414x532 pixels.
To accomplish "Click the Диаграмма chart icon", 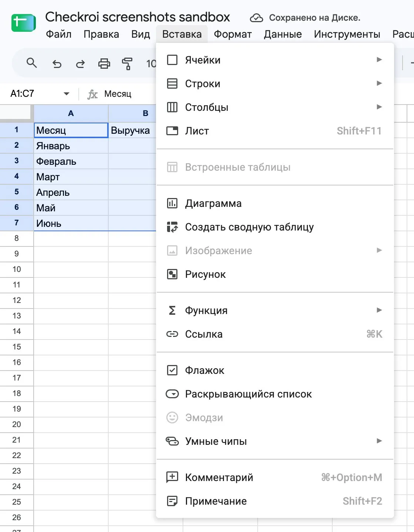I will click(x=172, y=203).
